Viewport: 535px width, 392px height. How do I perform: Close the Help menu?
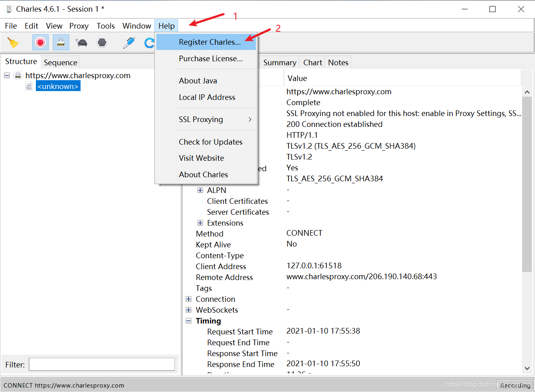coord(166,26)
